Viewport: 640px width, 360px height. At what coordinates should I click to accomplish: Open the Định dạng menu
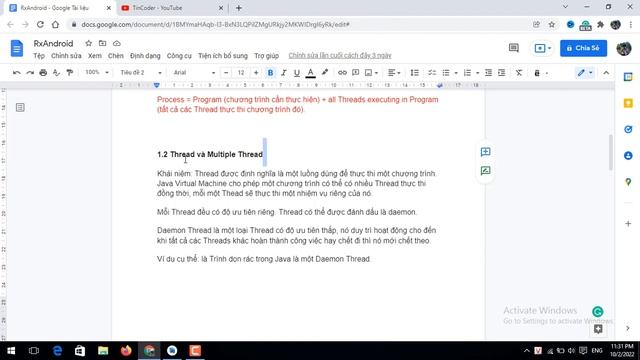pyautogui.click(x=145, y=56)
